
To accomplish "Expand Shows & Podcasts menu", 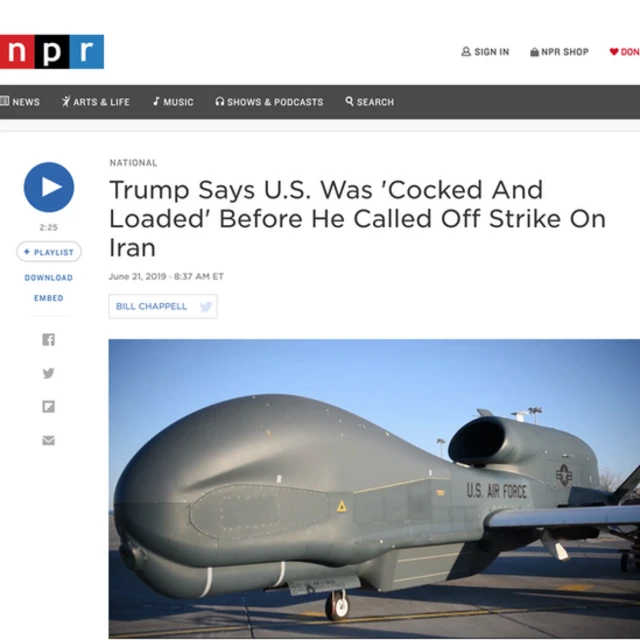I will click(269, 102).
